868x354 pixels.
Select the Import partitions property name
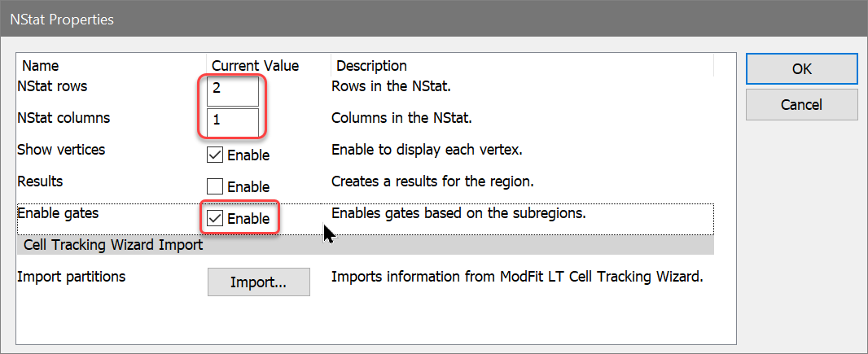(72, 277)
